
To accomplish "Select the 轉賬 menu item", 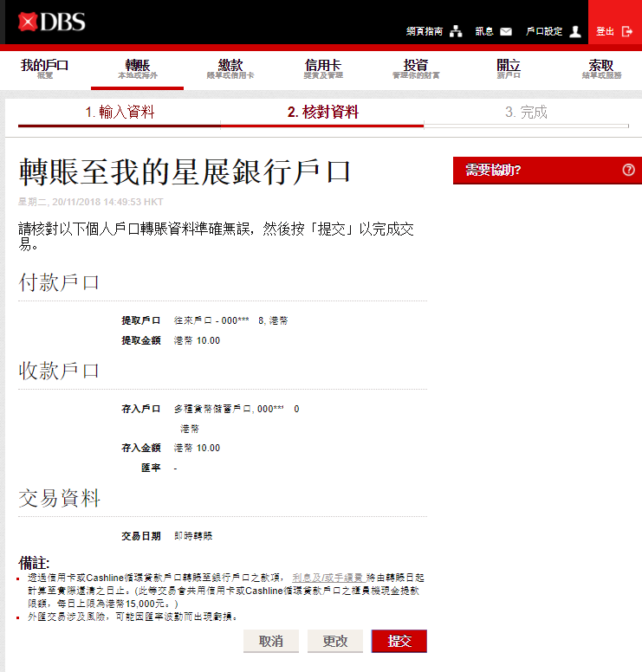I will coord(137,69).
